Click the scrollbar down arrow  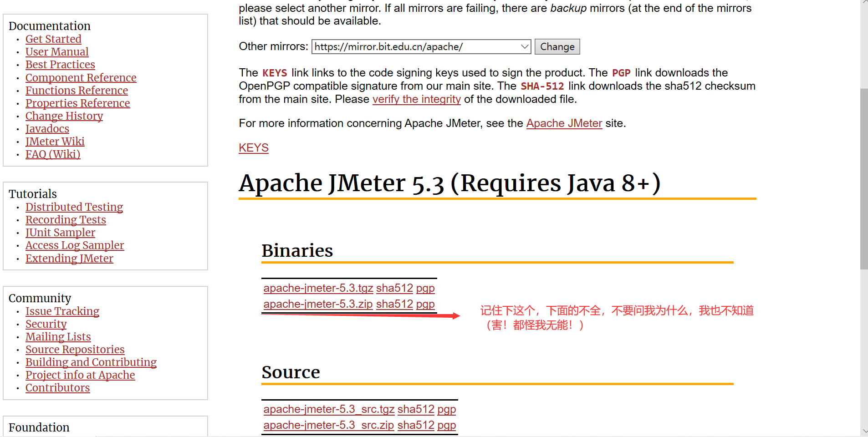[x=864, y=431]
